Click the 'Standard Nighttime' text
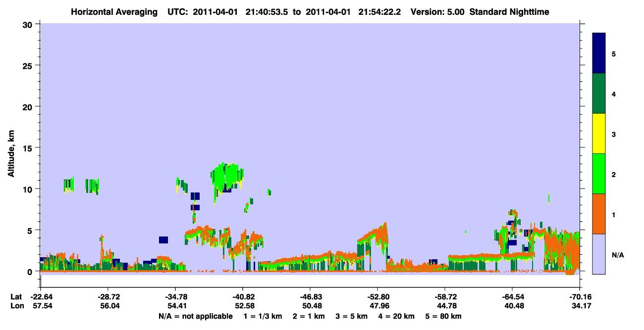644x330 pixels. click(x=509, y=11)
